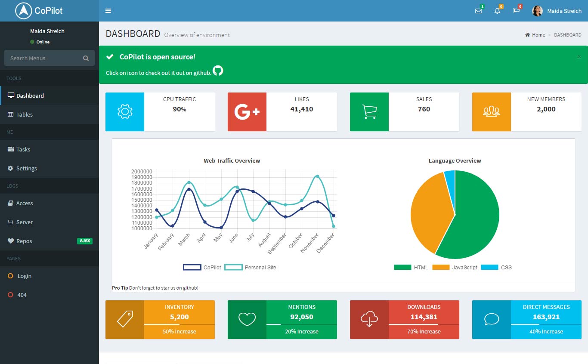Click the Direct Messages chat bubble icon
588x364 pixels.
pyautogui.click(x=492, y=319)
